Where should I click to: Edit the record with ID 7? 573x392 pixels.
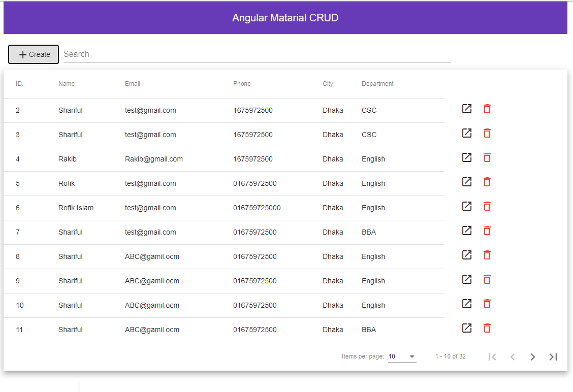click(x=466, y=231)
